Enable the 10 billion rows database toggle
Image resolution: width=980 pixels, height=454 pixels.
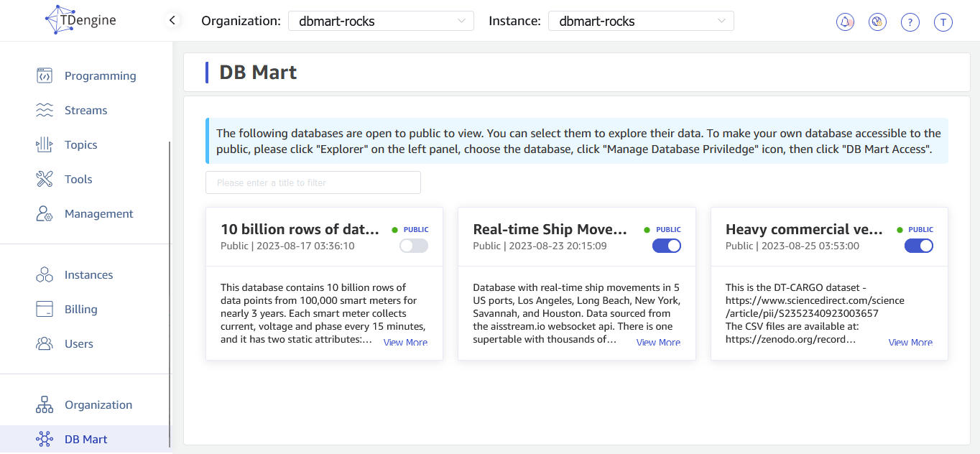[x=413, y=246]
